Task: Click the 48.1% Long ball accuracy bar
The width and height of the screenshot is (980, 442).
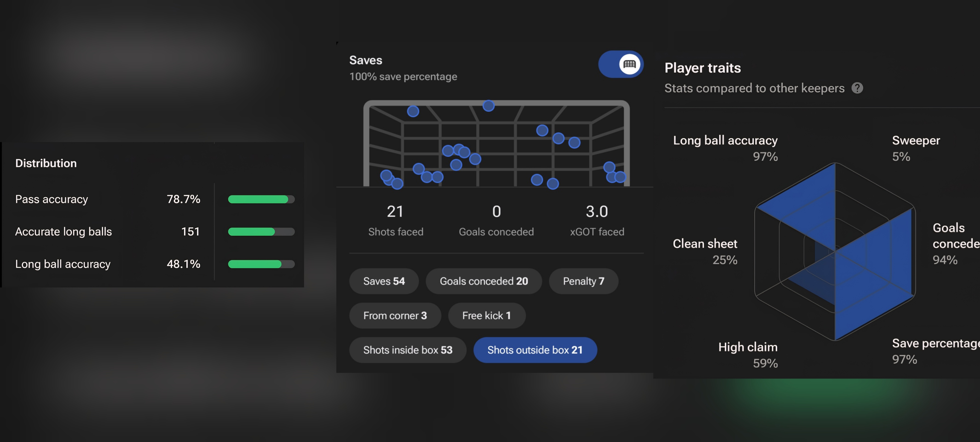Action: point(261,264)
